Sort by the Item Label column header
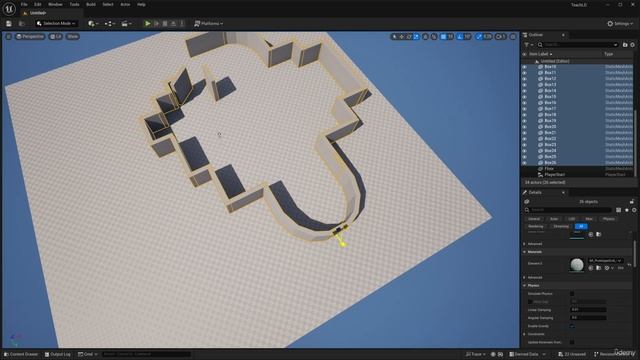The height and width of the screenshot is (360, 640). click(x=540, y=54)
